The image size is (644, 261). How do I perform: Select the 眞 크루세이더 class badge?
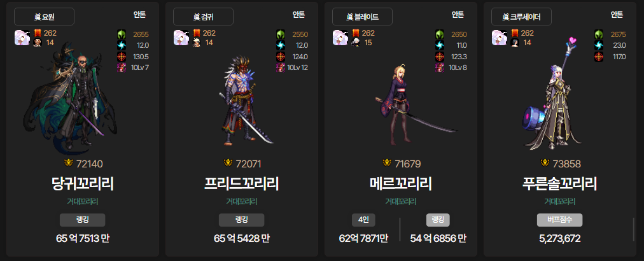tap(522, 17)
